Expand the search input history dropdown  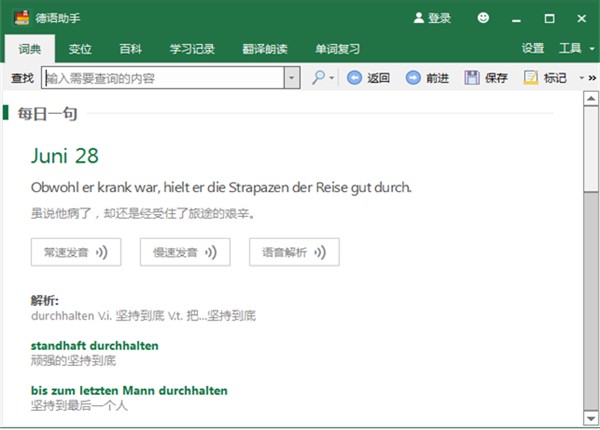(x=291, y=78)
